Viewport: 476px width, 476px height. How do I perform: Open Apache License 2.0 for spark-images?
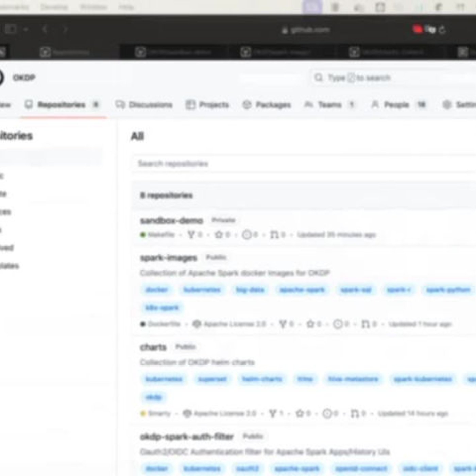(x=229, y=324)
